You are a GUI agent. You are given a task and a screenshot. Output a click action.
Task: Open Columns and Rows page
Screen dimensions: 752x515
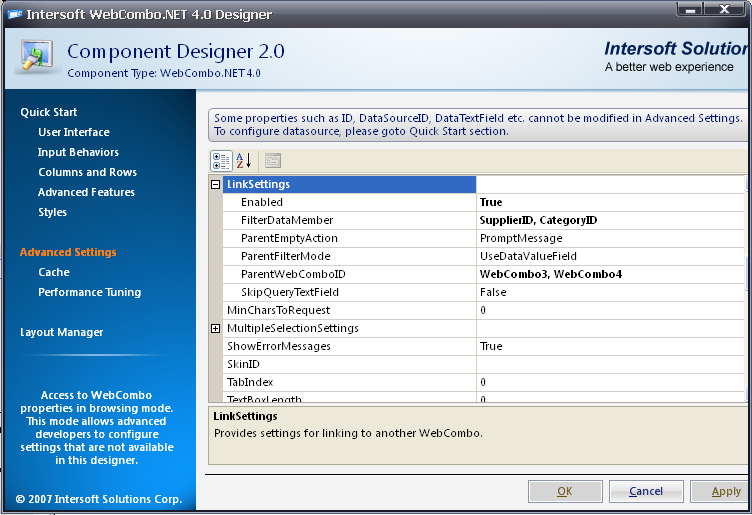(x=87, y=172)
